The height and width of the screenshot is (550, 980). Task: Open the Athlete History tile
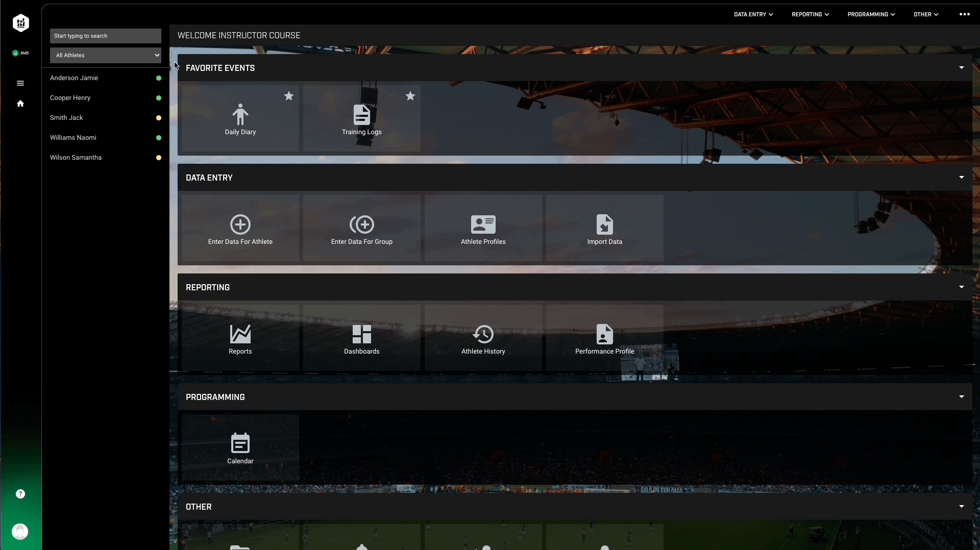click(483, 338)
